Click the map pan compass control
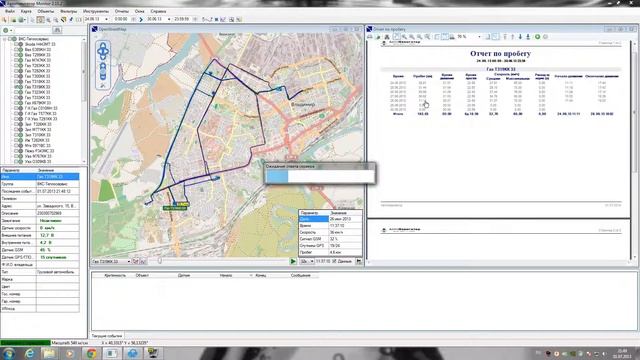The height and width of the screenshot is (360, 640). (x=103, y=51)
